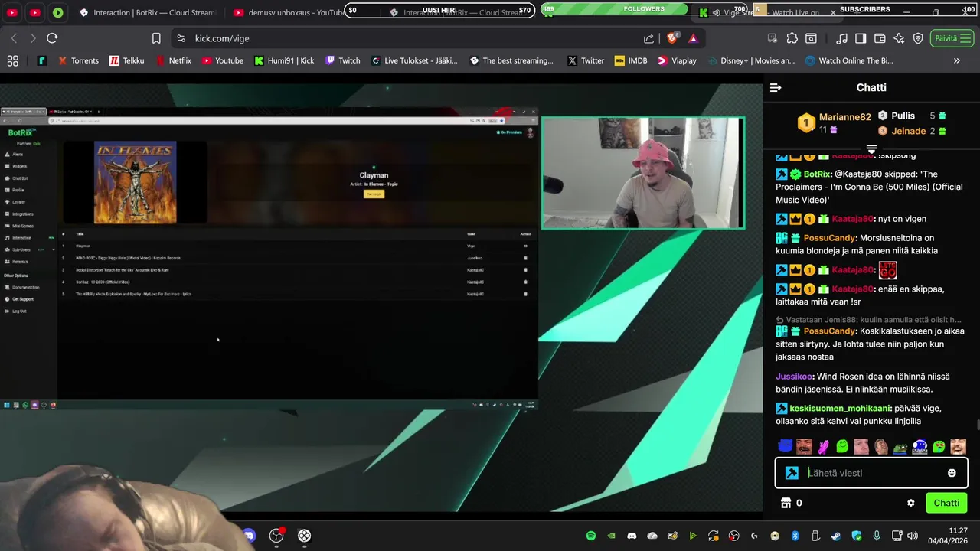
Task: Collapse the Chatti panel with arrow icon
Action: (775, 88)
